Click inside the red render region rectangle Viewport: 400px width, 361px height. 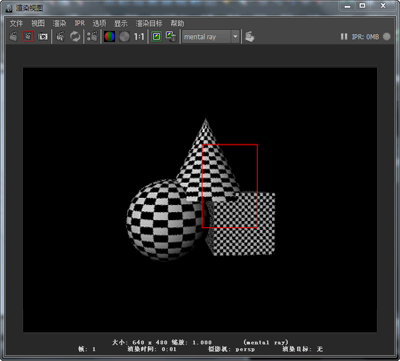tap(230, 186)
